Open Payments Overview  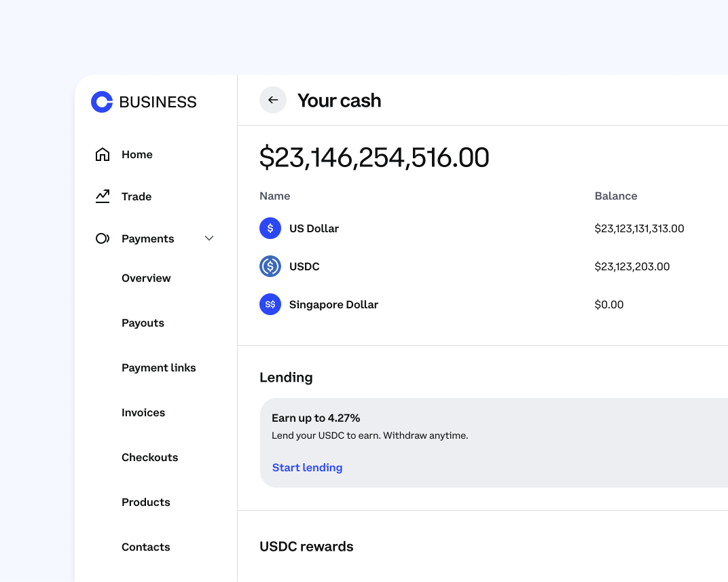pos(146,278)
